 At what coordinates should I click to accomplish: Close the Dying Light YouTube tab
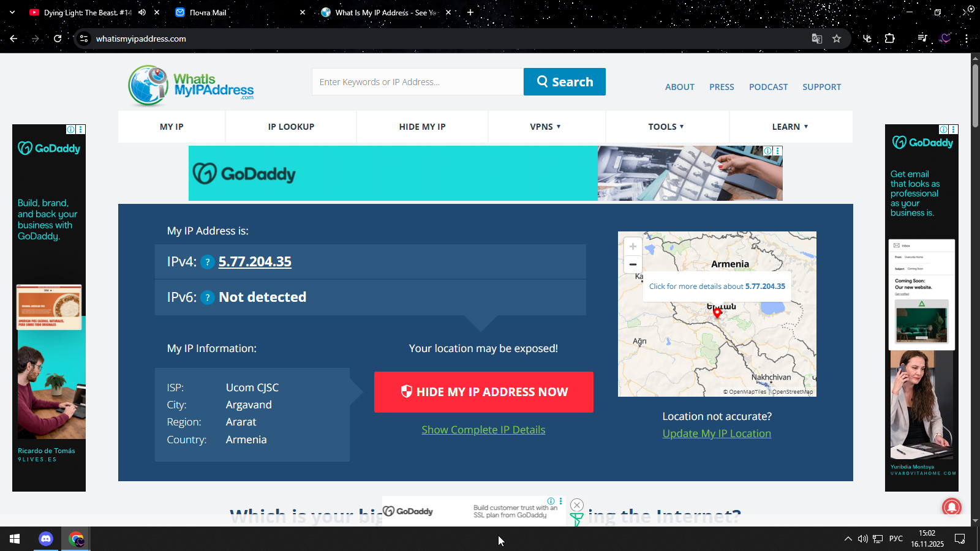point(157,12)
